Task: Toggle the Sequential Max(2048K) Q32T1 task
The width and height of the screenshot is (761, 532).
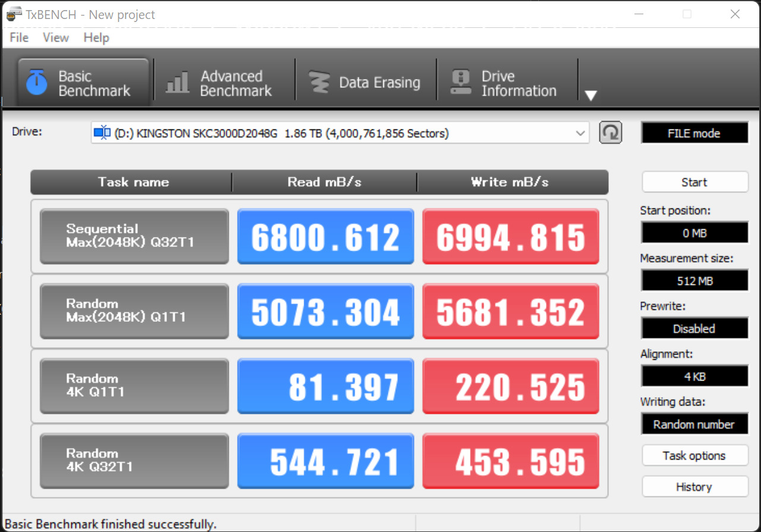Action: coord(134,236)
